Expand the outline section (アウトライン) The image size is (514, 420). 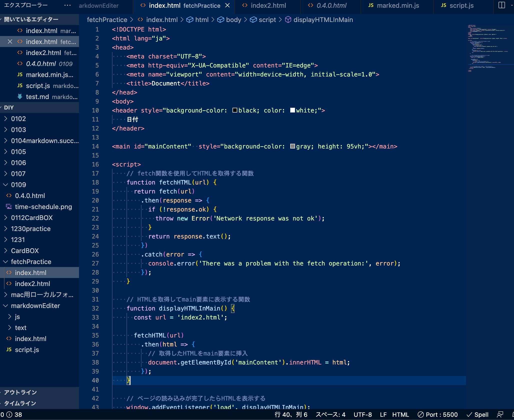pos(20,392)
